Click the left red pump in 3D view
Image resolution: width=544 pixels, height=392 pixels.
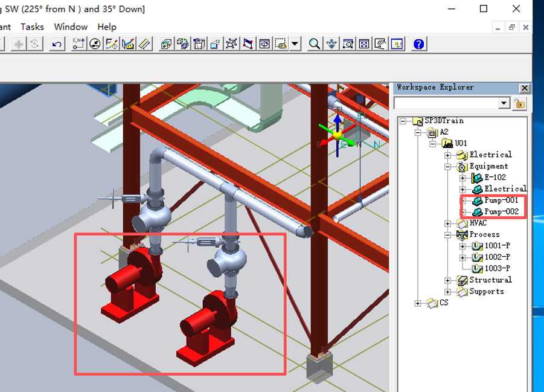[131, 286]
